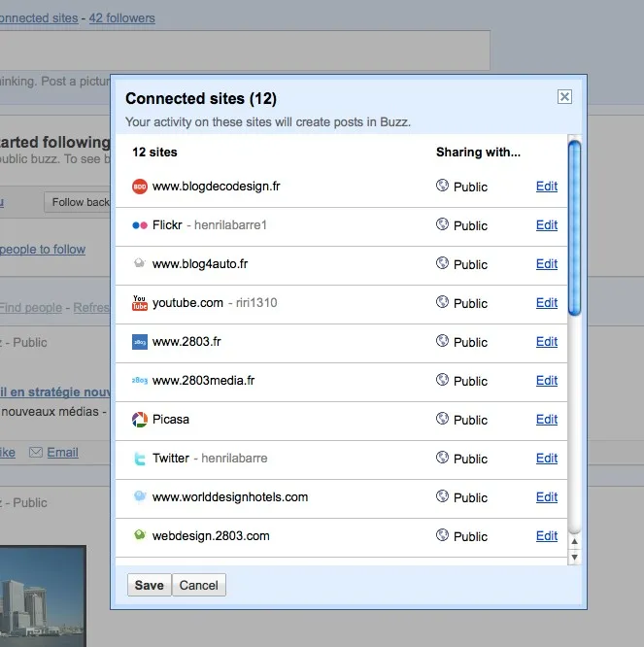Screen dimensions: 644x647
Task: Click the building photo thumbnail
Action: click(x=43, y=596)
